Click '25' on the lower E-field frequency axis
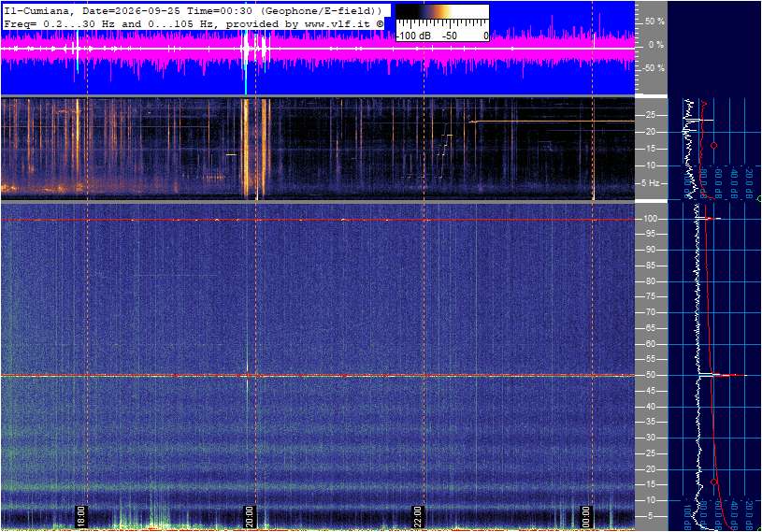The width and height of the screenshot is (762, 532). pyautogui.click(x=650, y=453)
